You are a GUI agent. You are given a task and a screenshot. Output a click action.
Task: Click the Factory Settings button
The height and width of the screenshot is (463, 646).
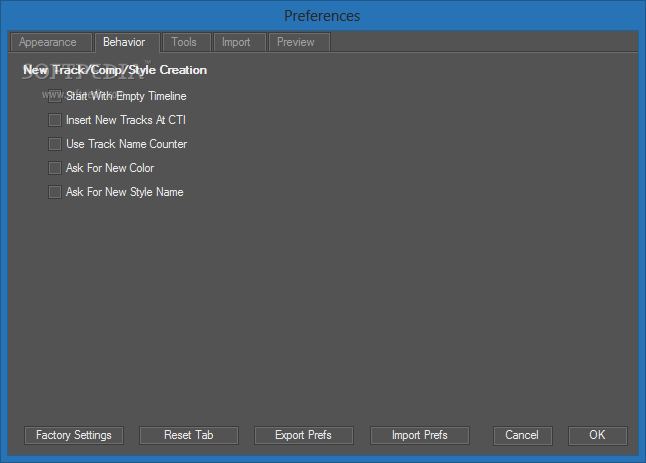tap(74, 435)
